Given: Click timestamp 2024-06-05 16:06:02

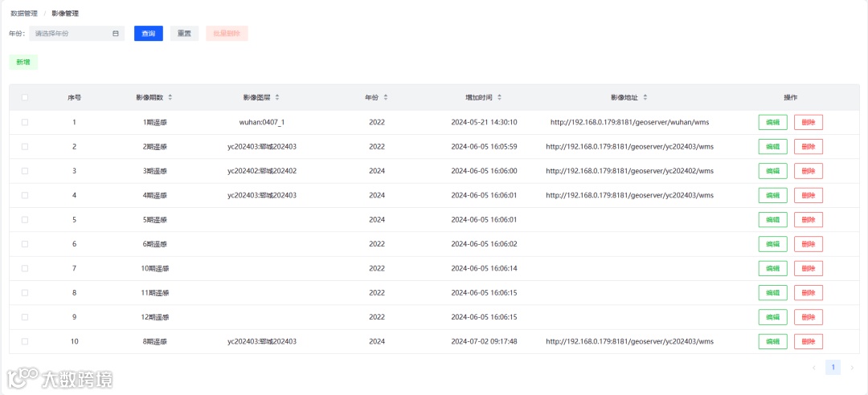Looking at the screenshot, I should point(485,244).
